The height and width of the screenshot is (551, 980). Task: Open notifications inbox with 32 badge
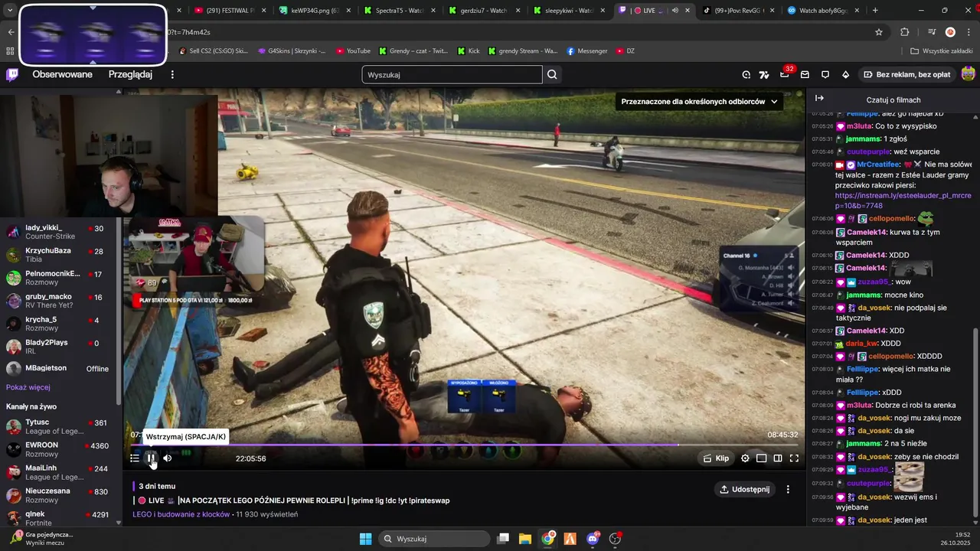[785, 74]
